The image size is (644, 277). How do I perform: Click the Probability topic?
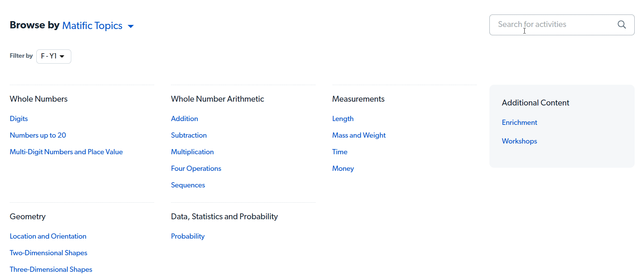[x=187, y=236]
